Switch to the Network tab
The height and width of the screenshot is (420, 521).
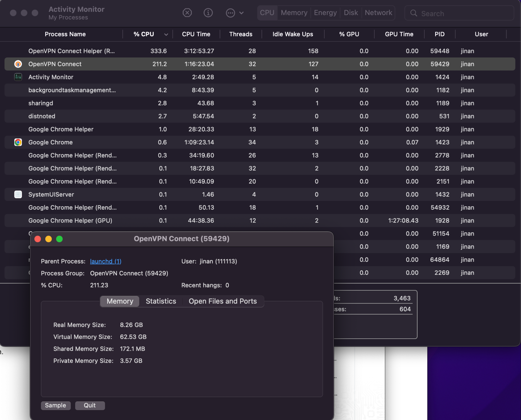(378, 13)
